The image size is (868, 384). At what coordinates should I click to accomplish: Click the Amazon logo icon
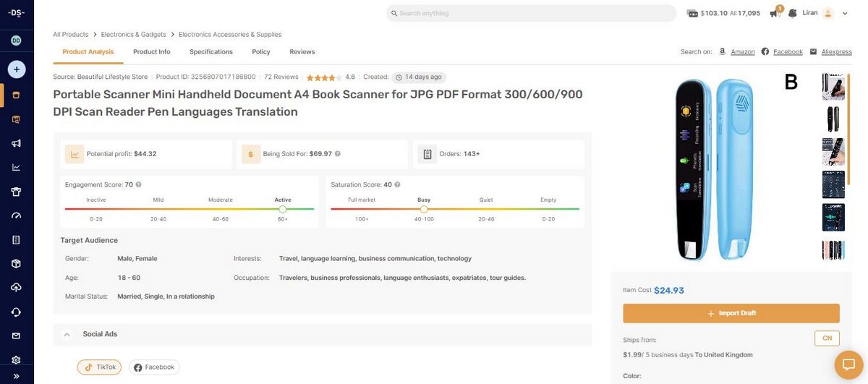coord(723,52)
